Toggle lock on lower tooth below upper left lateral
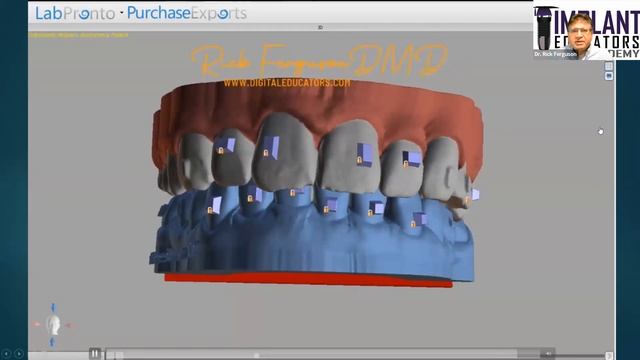Screen dimensions: 640x360 (250, 199)
